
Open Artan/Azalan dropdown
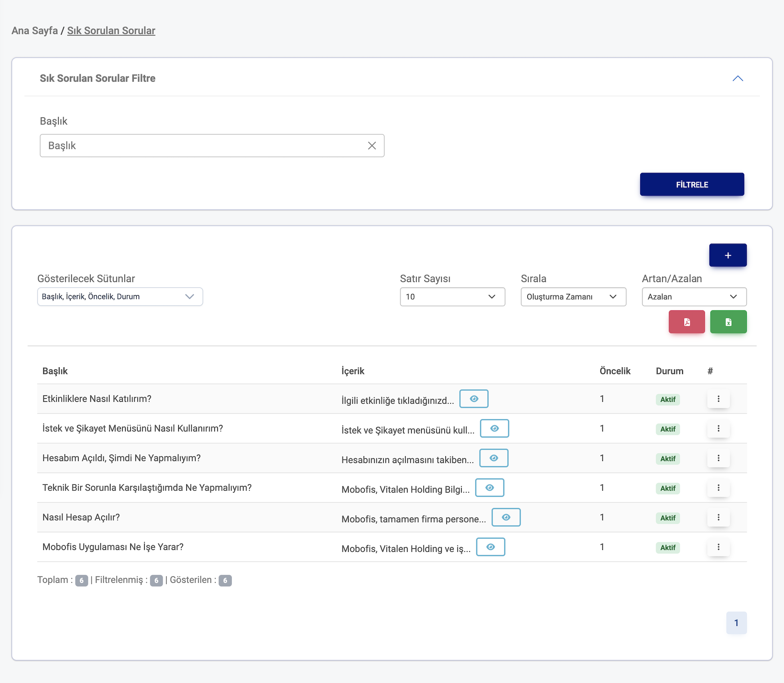tap(694, 297)
